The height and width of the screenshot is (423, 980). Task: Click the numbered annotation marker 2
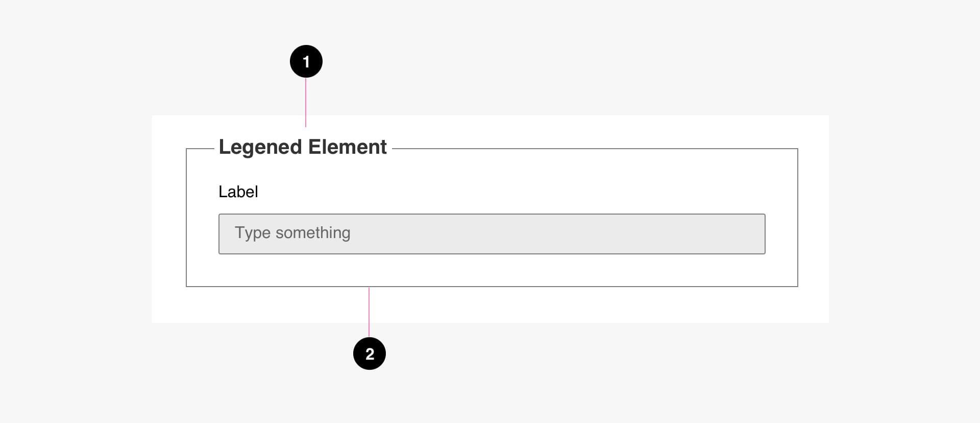[x=370, y=354]
